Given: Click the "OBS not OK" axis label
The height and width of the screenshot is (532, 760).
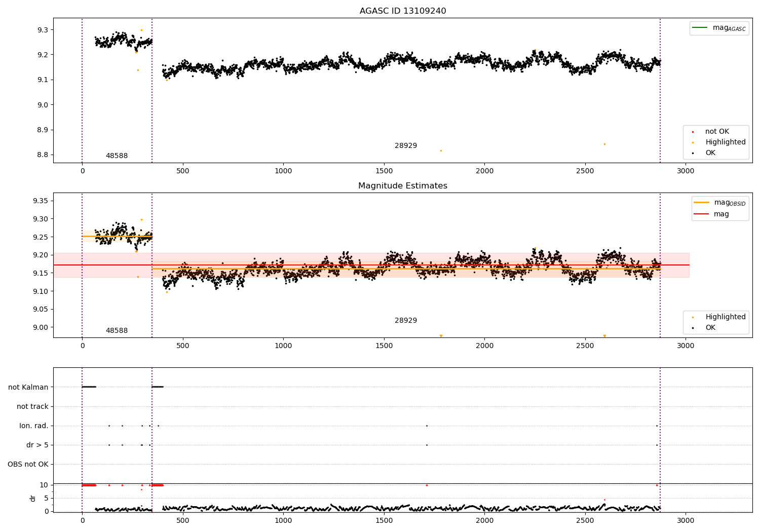Looking at the screenshot, I should [28, 464].
